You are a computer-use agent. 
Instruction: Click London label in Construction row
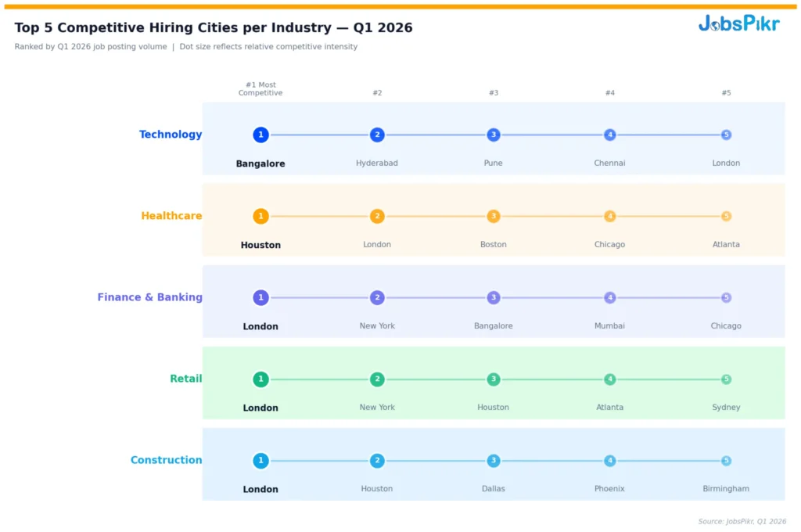260,489
